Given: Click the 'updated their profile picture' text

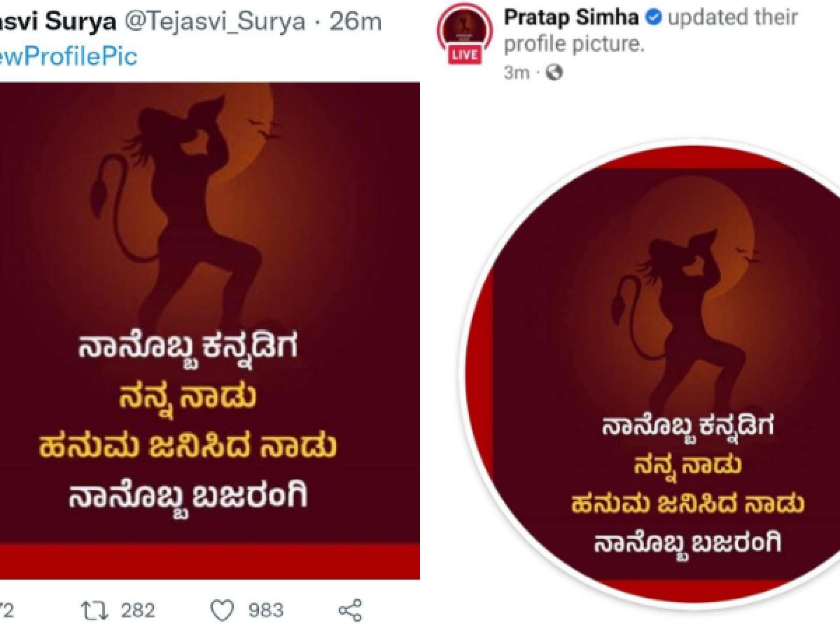Looking at the screenshot, I should pyautogui.click(x=650, y=31).
